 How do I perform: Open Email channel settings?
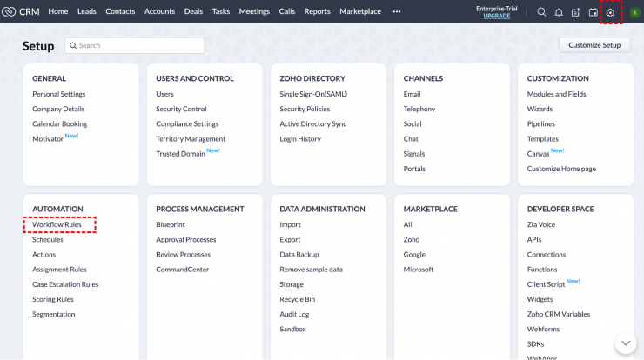coord(412,94)
